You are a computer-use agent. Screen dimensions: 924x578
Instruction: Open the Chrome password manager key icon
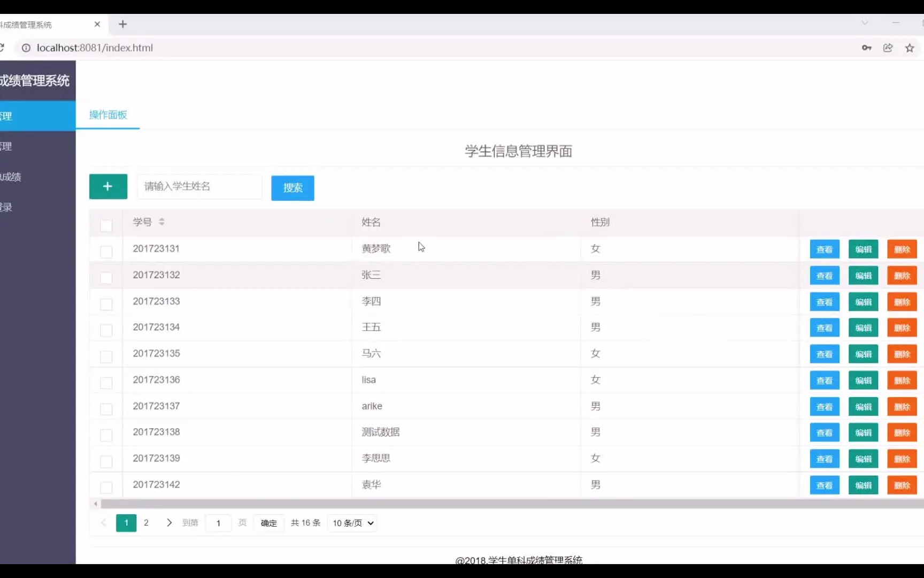[x=867, y=48]
